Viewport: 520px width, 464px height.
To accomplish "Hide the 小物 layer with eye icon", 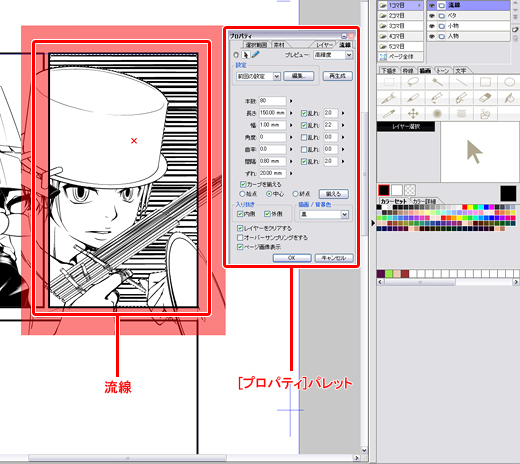I will tap(432, 26).
